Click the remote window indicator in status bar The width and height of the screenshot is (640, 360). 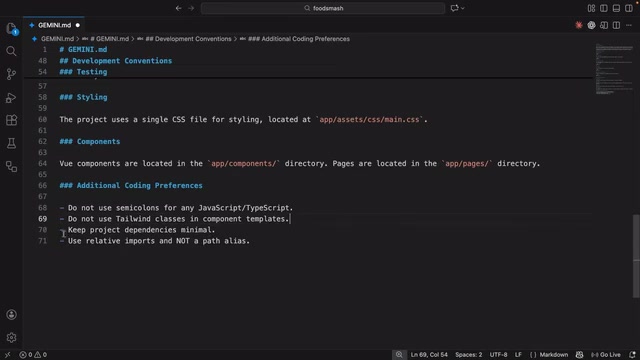point(7,355)
